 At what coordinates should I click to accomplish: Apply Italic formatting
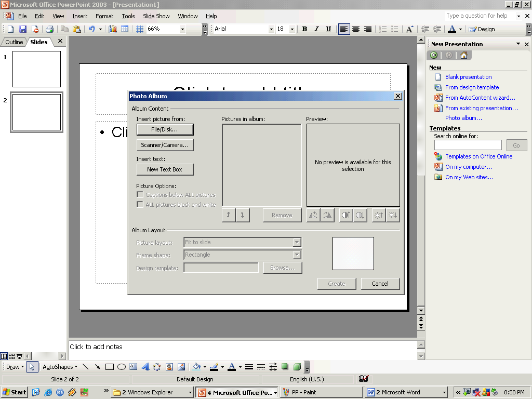click(316, 29)
